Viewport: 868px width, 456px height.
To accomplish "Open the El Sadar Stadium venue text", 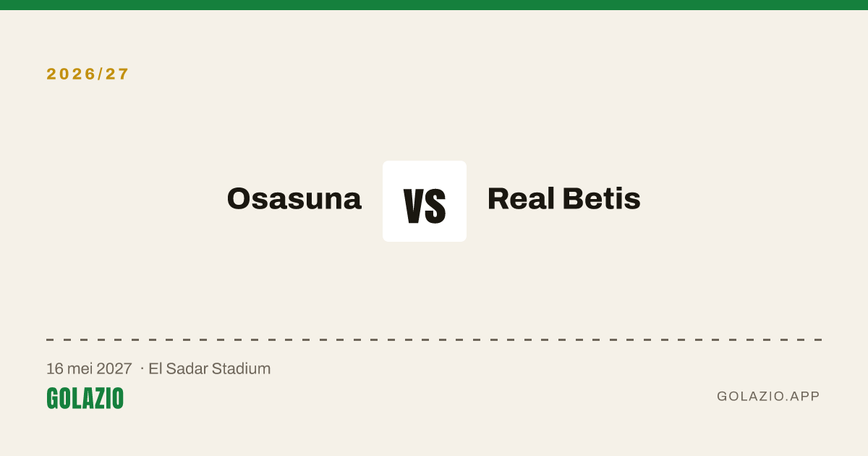I will click(210, 368).
